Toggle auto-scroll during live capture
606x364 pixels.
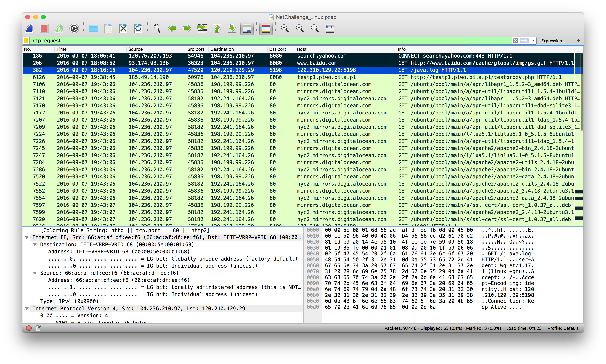point(247,28)
